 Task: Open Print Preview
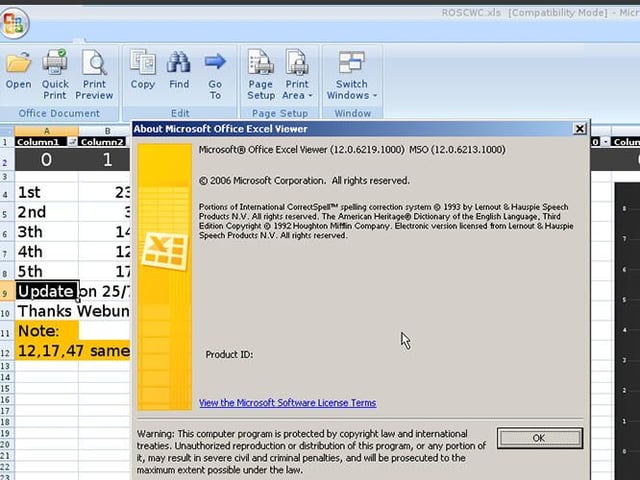pos(94,74)
